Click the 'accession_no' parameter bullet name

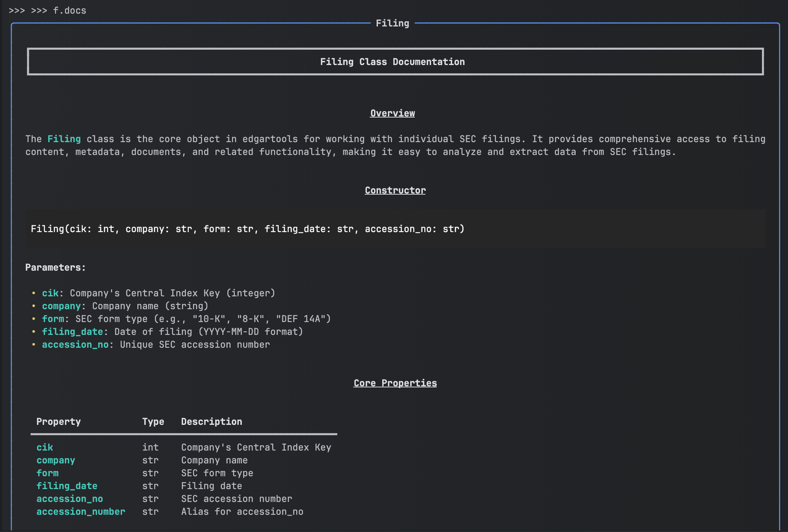click(75, 344)
